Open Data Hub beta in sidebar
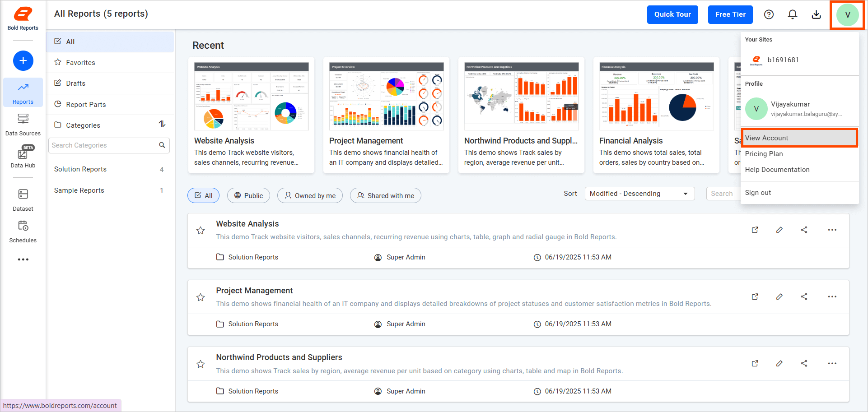The image size is (868, 412). tap(23, 157)
